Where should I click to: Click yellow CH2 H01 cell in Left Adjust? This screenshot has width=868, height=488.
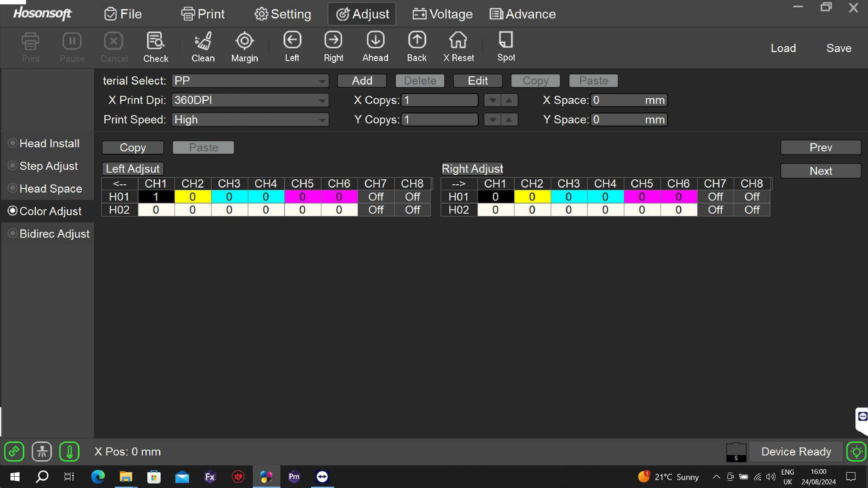coord(192,197)
